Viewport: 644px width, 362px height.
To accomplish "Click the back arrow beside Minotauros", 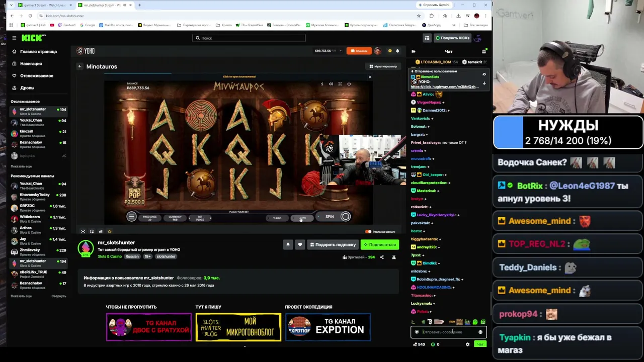I will [79, 66].
